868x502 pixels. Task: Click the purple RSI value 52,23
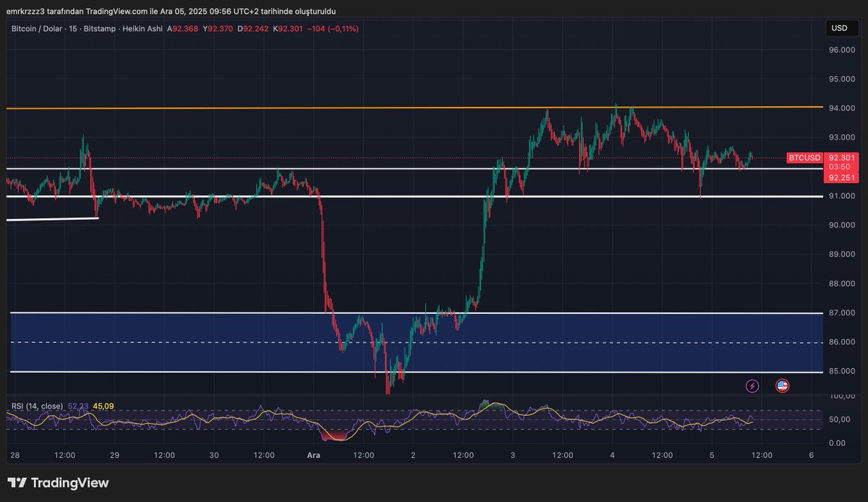(x=77, y=406)
